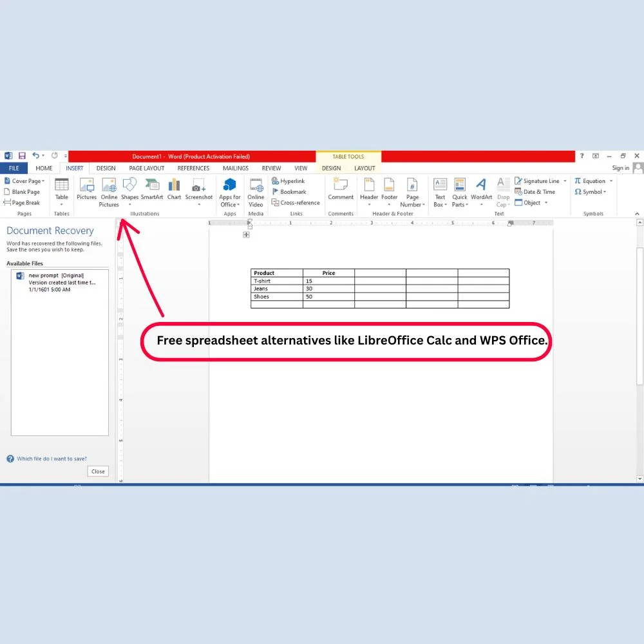The height and width of the screenshot is (644, 644).
Task: Open the Symbol gallery
Action: click(x=590, y=192)
